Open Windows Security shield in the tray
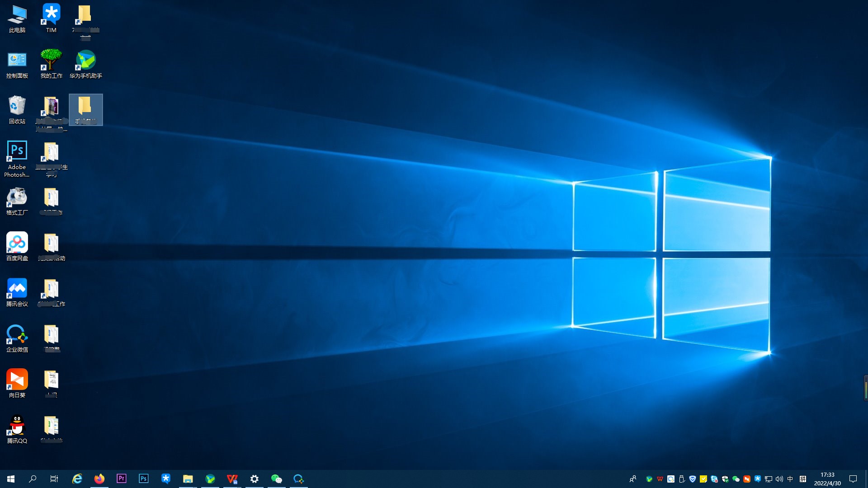Screen dimensions: 868x488 (725, 479)
